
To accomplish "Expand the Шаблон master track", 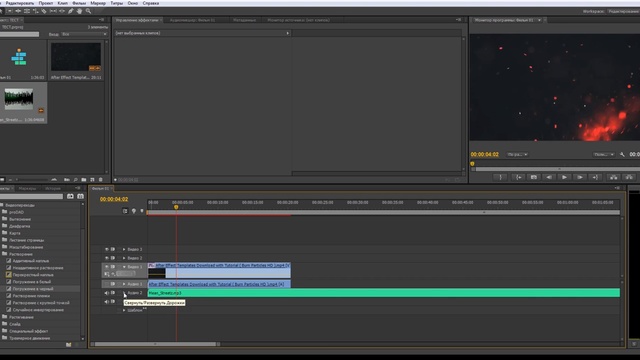I will pyautogui.click(x=124, y=310).
